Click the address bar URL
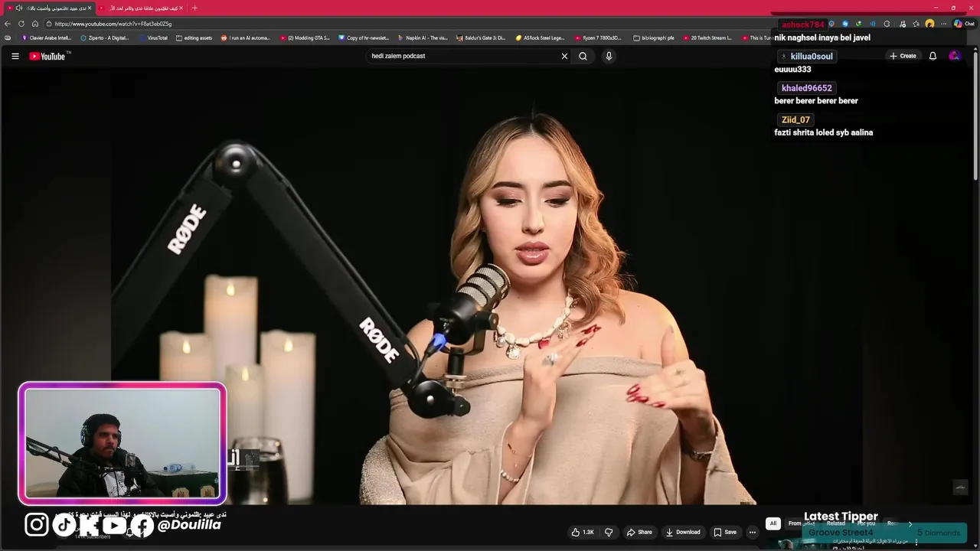The height and width of the screenshot is (551, 980). pyautogui.click(x=113, y=24)
